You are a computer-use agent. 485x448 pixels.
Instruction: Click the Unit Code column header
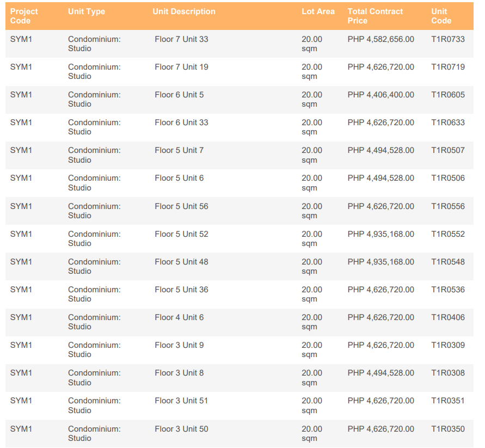pyautogui.click(x=441, y=16)
